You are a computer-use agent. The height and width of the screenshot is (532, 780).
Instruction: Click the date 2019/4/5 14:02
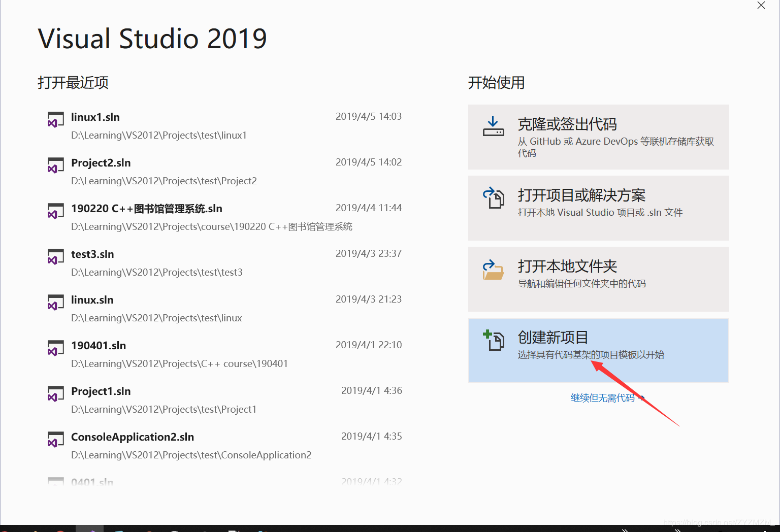pyautogui.click(x=369, y=162)
